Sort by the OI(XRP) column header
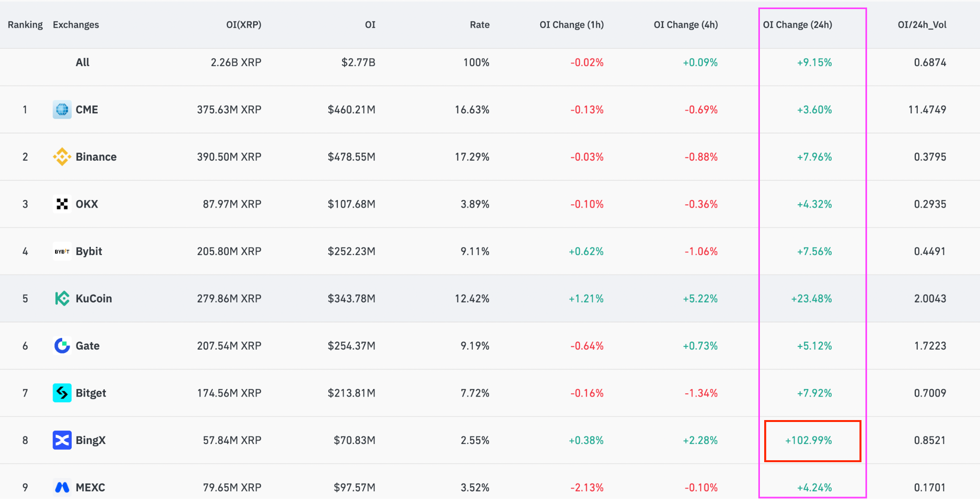The image size is (980, 499). pos(244,25)
